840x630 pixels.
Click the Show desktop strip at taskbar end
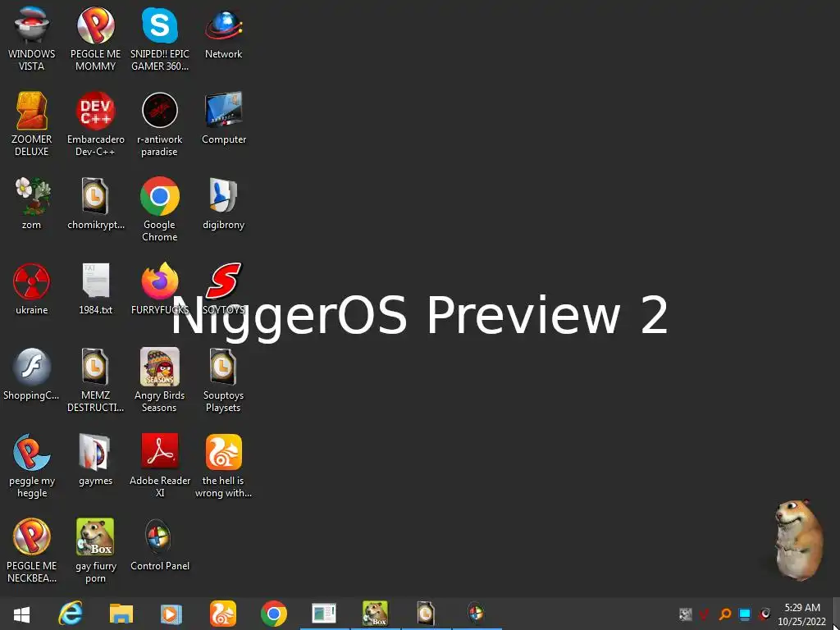tap(836, 614)
